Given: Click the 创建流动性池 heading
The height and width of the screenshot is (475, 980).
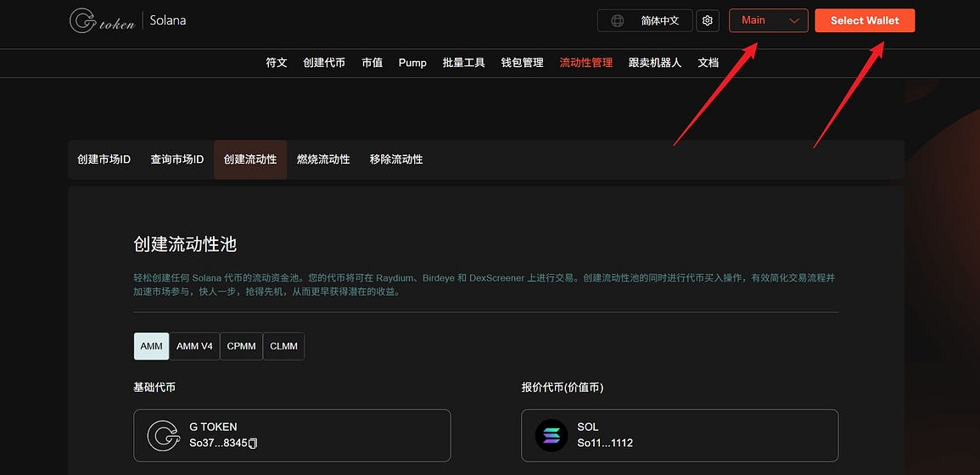Looking at the screenshot, I should point(185,244).
